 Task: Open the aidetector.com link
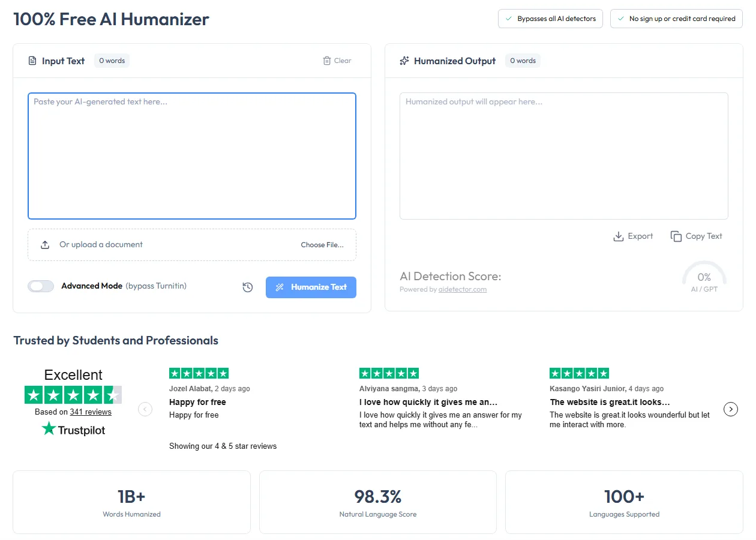[x=463, y=289]
